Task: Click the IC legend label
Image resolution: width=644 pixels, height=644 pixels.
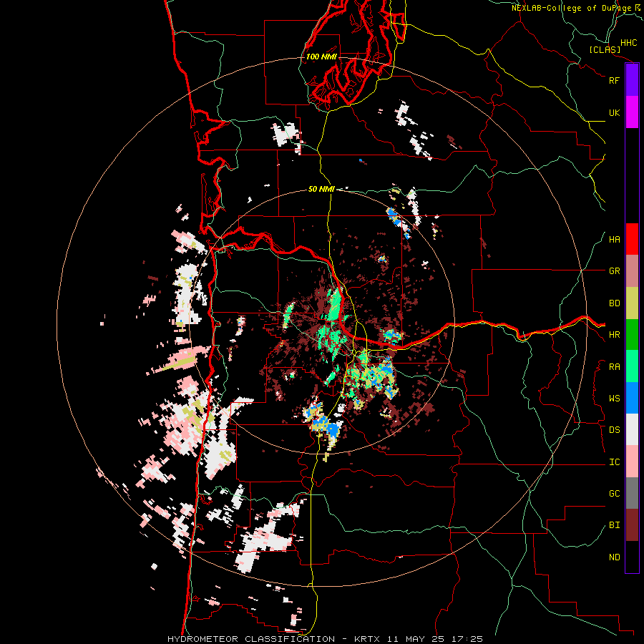Action: coord(614,462)
